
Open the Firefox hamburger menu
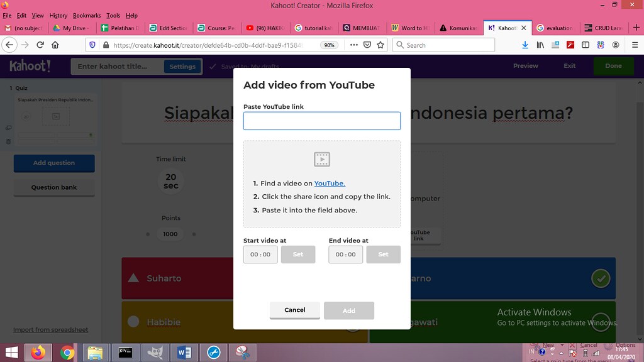pos(635,45)
